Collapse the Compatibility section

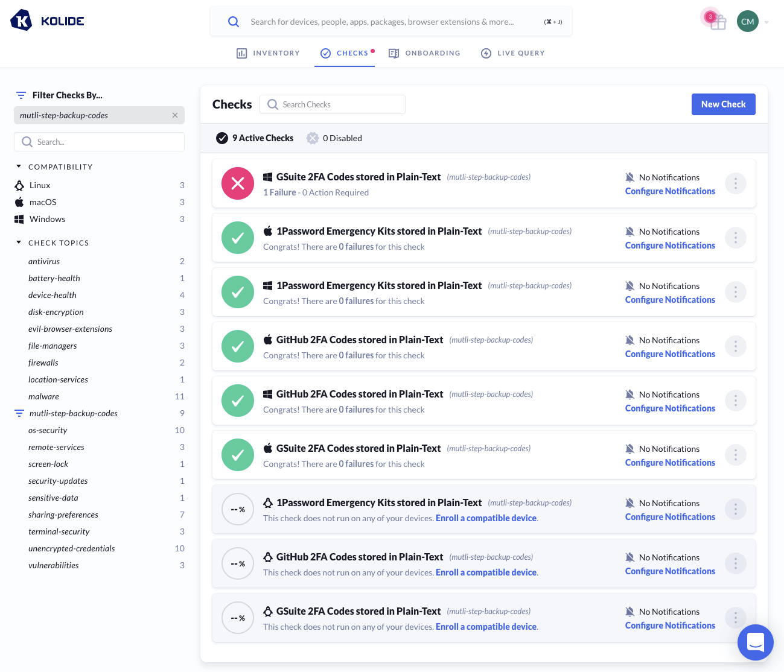tap(19, 166)
